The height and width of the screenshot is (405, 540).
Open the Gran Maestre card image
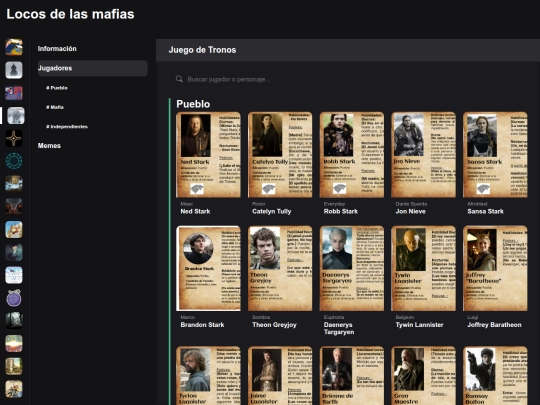[x=423, y=376]
